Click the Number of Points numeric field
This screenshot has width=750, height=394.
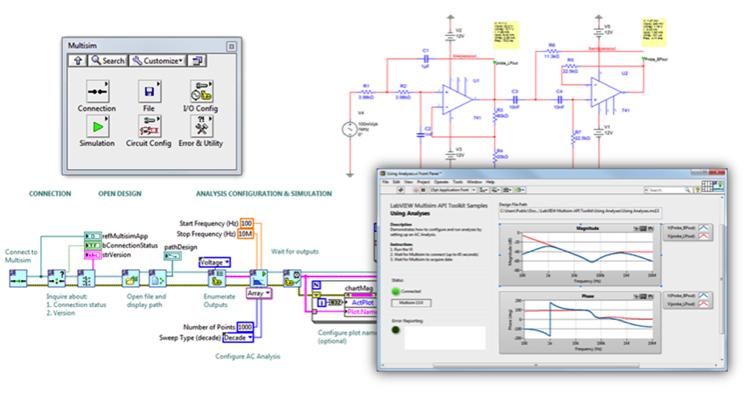click(245, 327)
